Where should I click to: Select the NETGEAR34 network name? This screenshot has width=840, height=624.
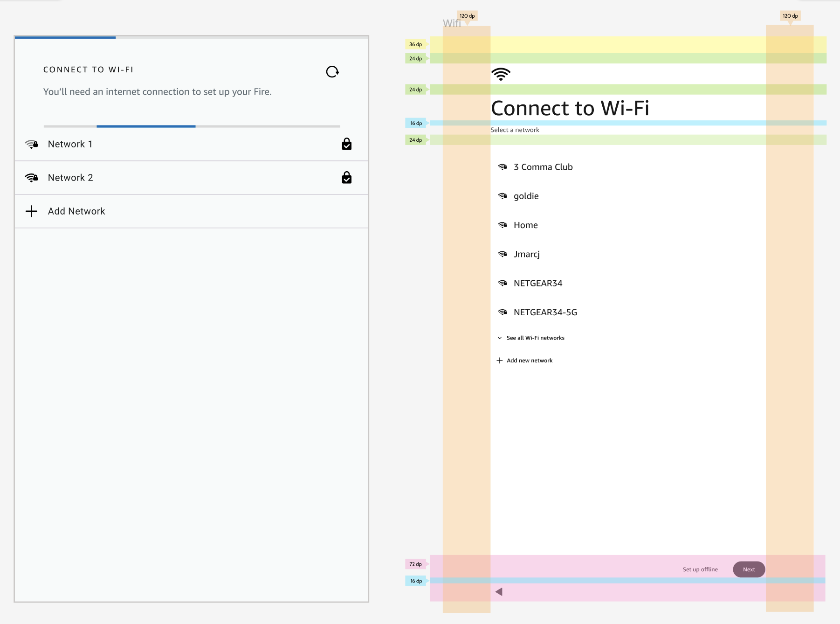tap(538, 283)
